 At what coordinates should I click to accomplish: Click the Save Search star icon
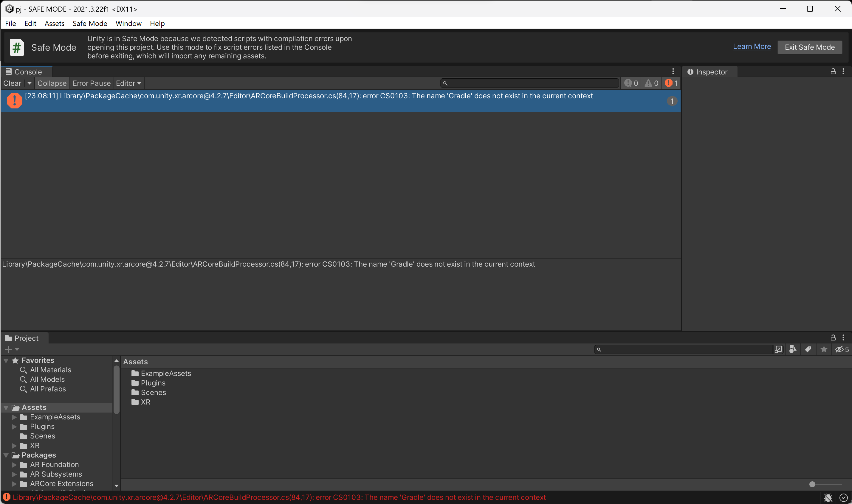click(x=824, y=349)
